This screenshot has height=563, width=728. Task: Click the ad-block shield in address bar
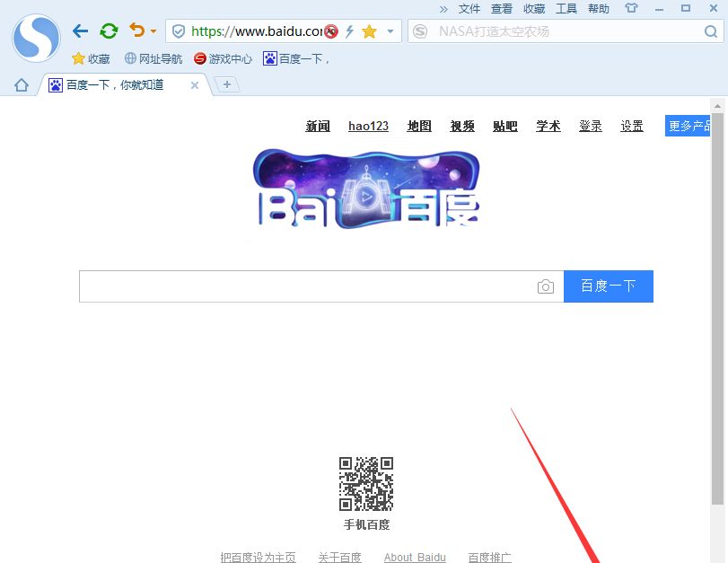[329, 31]
